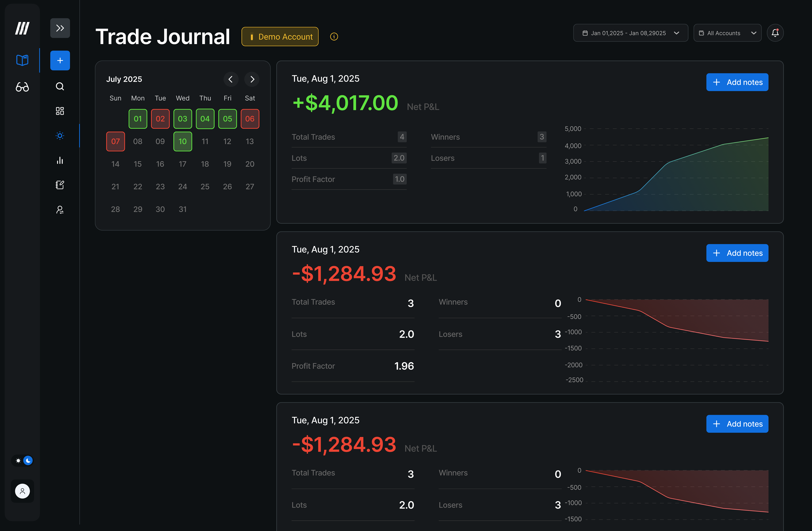Image resolution: width=812 pixels, height=531 pixels.
Task: Click the Demo Account badge
Action: point(280,36)
